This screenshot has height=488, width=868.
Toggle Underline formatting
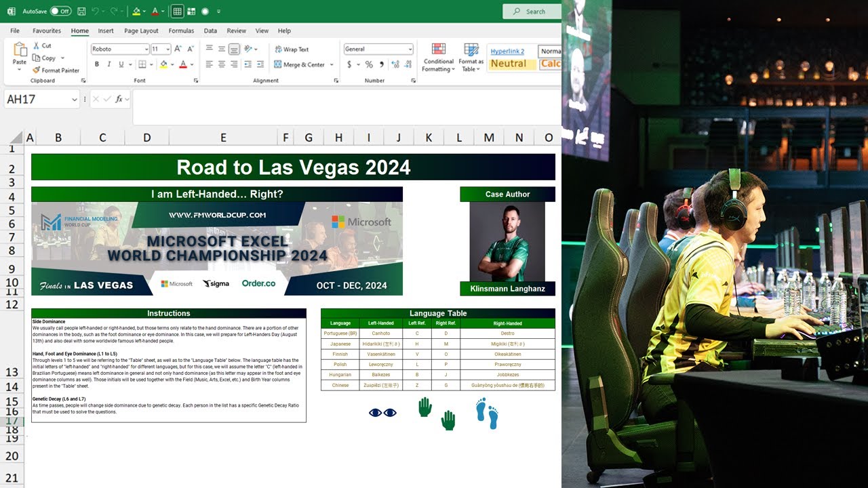click(x=121, y=64)
